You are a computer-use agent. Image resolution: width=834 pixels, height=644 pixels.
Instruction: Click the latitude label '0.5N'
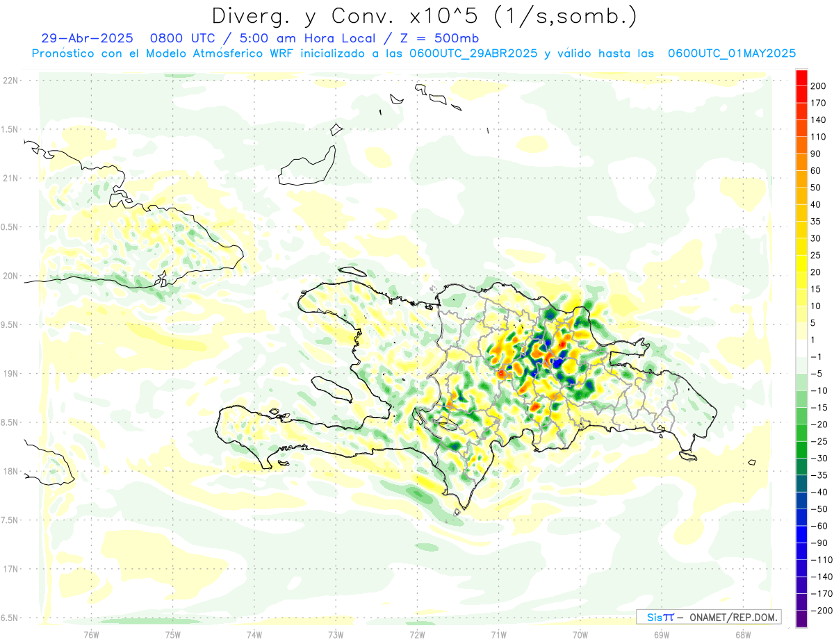[x=10, y=227]
